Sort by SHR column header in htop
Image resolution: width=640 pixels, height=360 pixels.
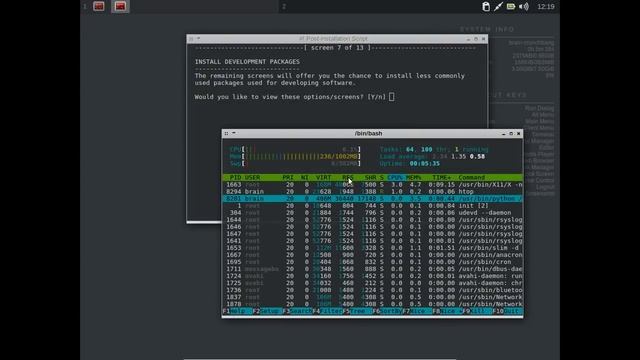[370, 178]
